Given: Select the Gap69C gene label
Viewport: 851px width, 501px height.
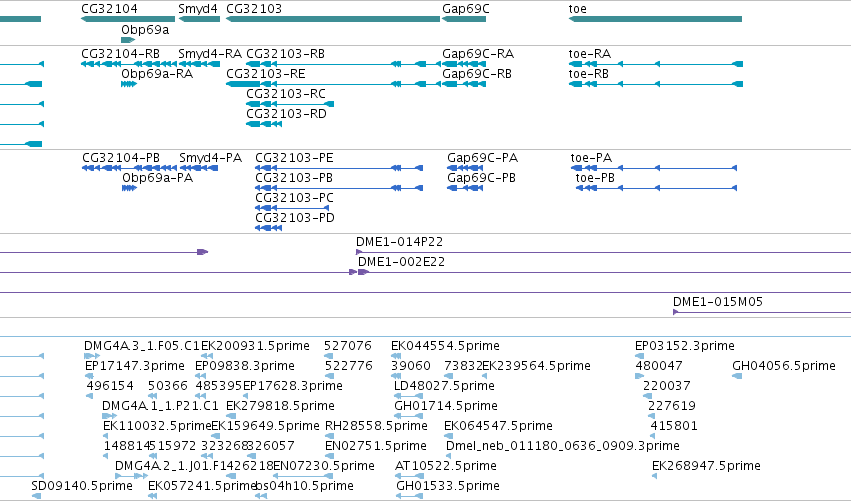Looking at the screenshot, I should pyautogui.click(x=466, y=9).
